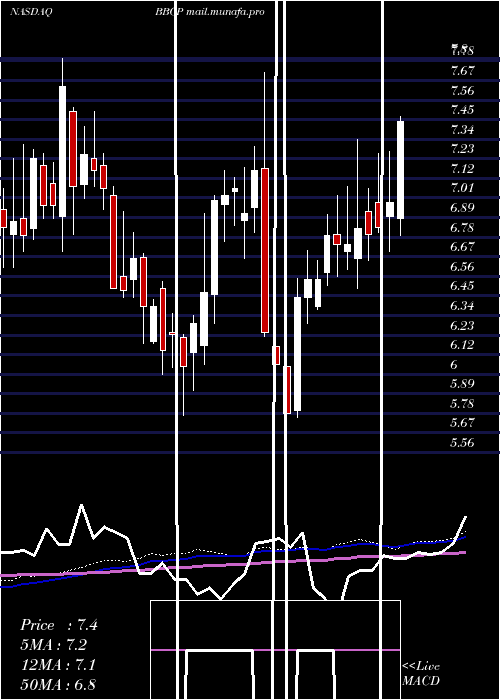Click the 50MA : 6.8 readout
The height and width of the screenshot is (700, 500).
[58, 684]
